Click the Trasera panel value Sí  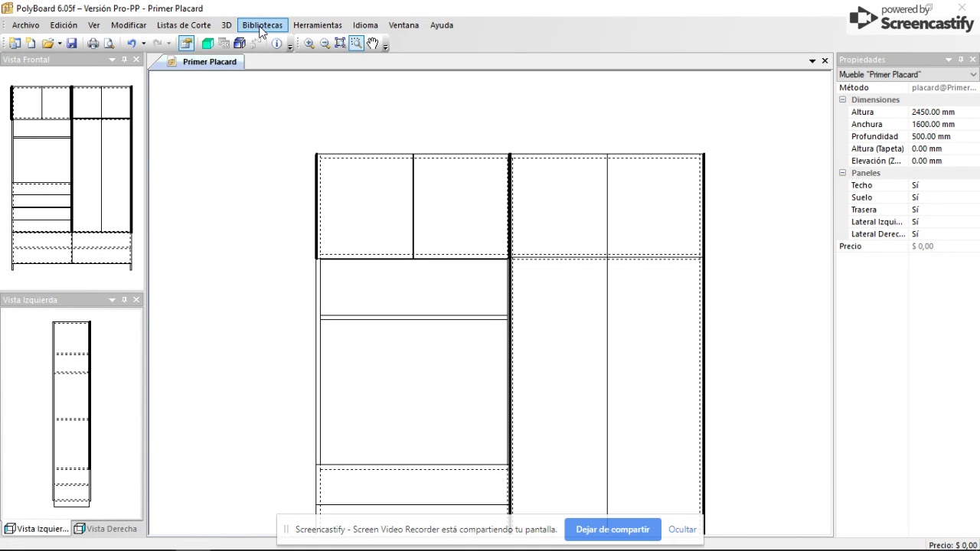[943, 210]
